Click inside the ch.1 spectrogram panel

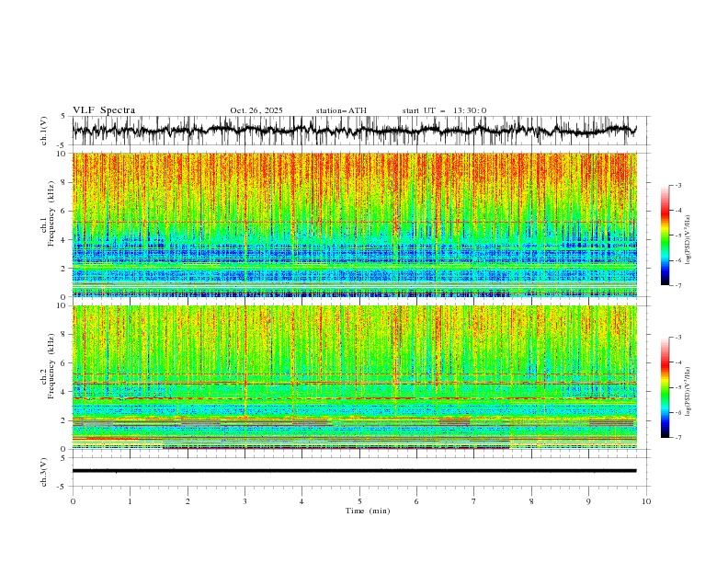[355, 224]
